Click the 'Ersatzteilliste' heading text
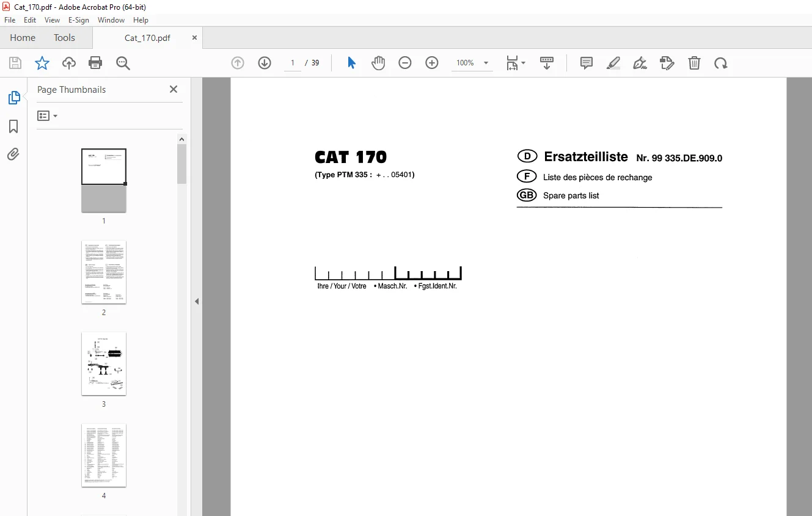The image size is (812, 516). click(586, 157)
